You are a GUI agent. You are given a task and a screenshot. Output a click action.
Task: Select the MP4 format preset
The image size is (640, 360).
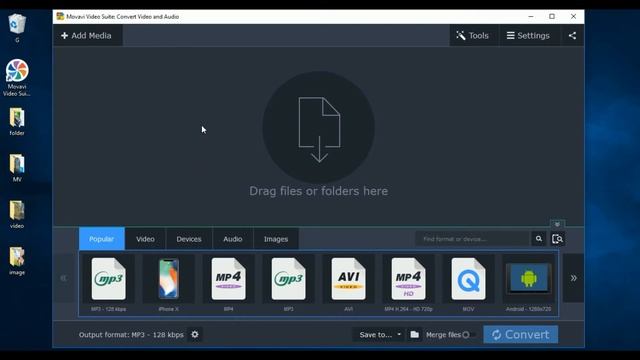(x=229, y=284)
